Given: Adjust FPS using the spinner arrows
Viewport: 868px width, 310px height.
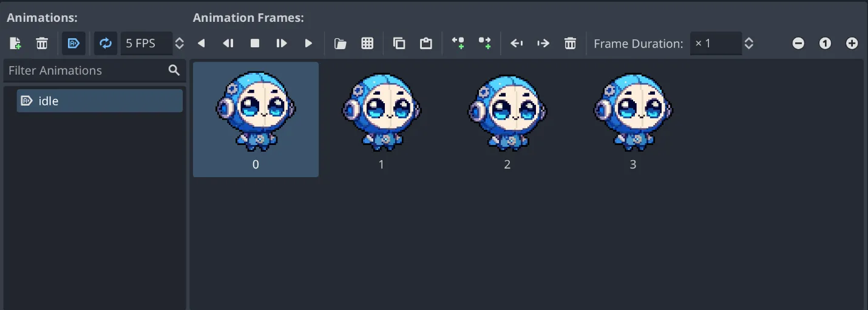Looking at the screenshot, I should (x=179, y=43).
